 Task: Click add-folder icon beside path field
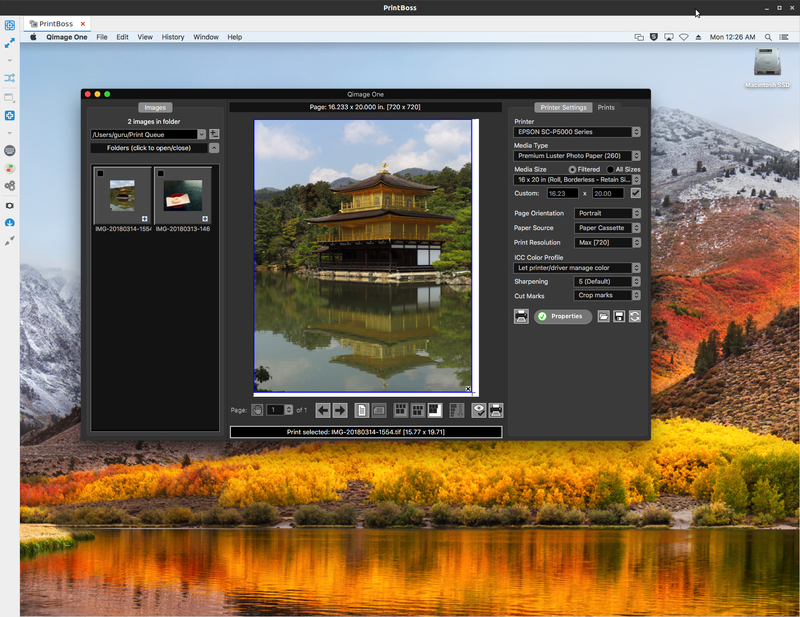214,134
